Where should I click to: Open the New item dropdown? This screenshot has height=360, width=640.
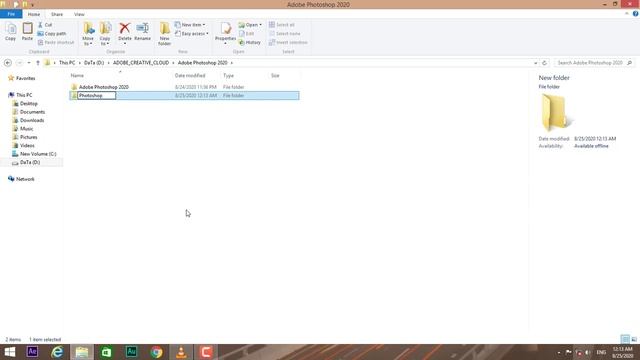point(190,25)
